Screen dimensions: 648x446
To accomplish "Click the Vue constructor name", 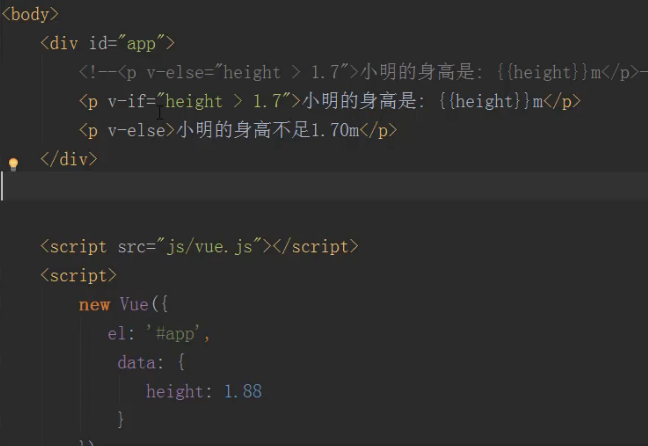I will [135, 304].
